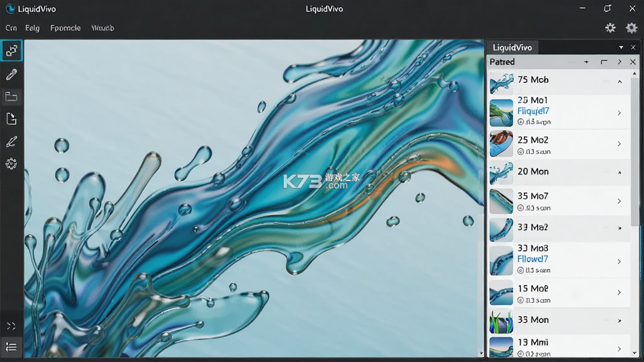Click the collapse arrows icon at bottom left
The width and height of the screenshot is (644, 362).
pos(11,326)
